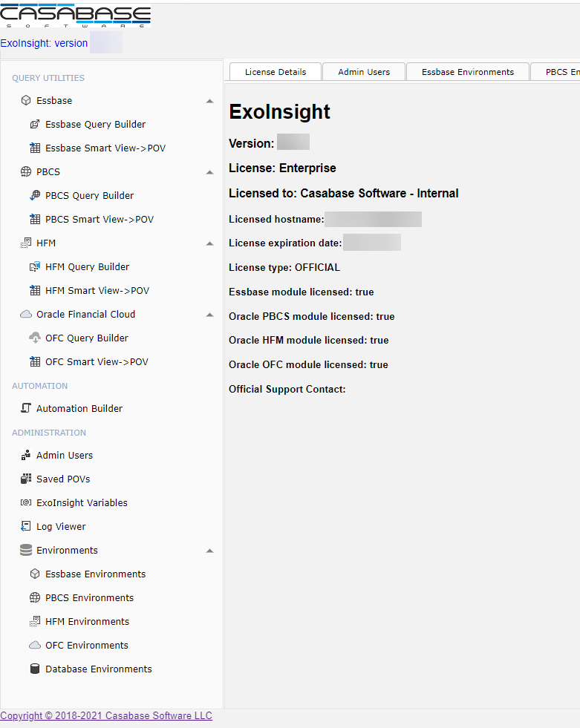Click the Essbase Smart View->POV grid icon
The height and width of the screenshot is (728, 580).
pos(35,148)
